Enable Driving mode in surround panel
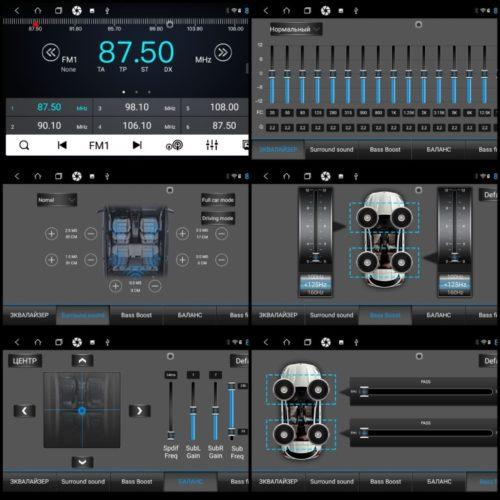Viewport: 500px width, 500px height. click(218, 218)
